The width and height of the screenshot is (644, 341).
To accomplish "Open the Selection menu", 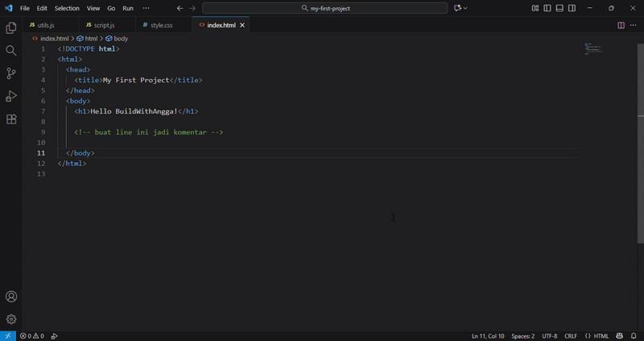I will (x=67, y=8).
